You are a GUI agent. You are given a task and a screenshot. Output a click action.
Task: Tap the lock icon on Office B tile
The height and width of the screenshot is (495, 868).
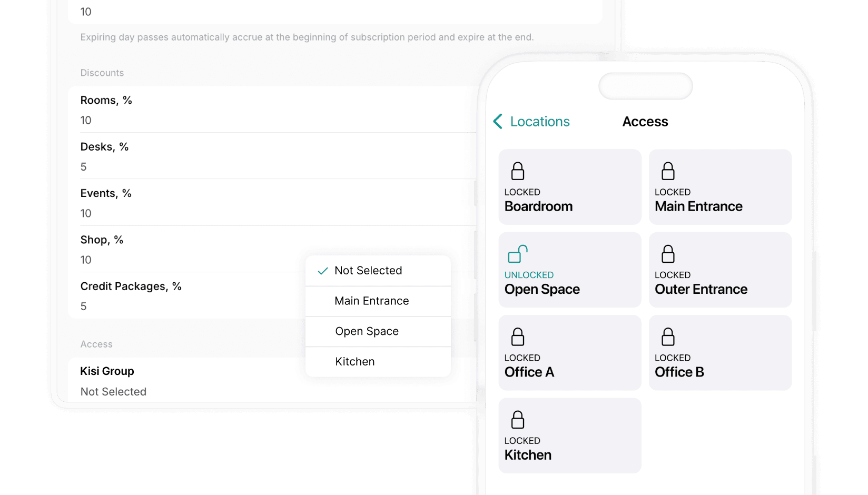(667, 336)
